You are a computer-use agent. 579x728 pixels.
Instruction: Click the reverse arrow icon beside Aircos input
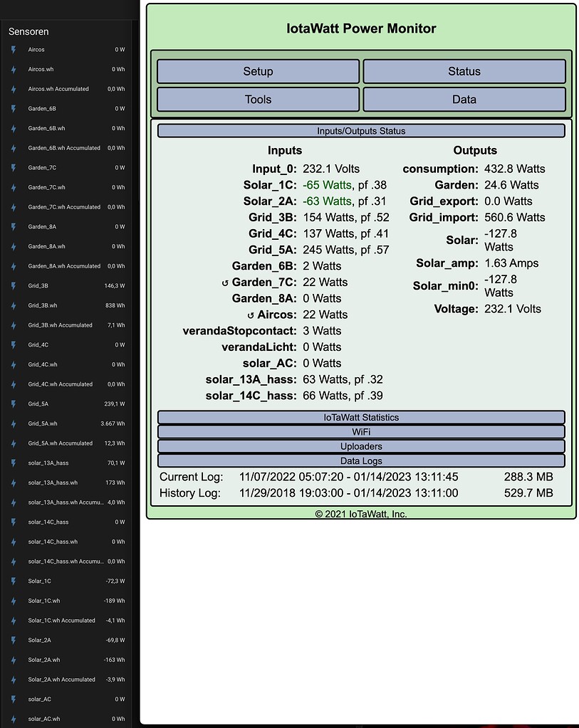click(251, 315)
